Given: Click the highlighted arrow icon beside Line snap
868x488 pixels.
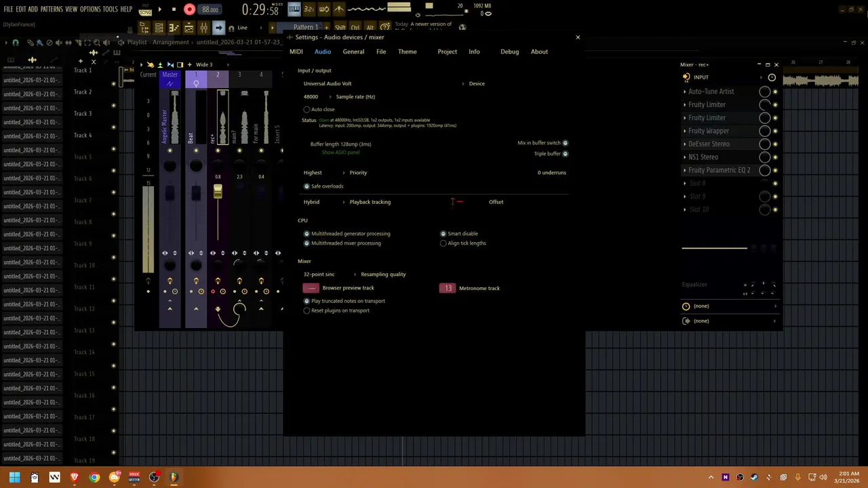Looking at the screenshot, I should click(x=218, y=28).
